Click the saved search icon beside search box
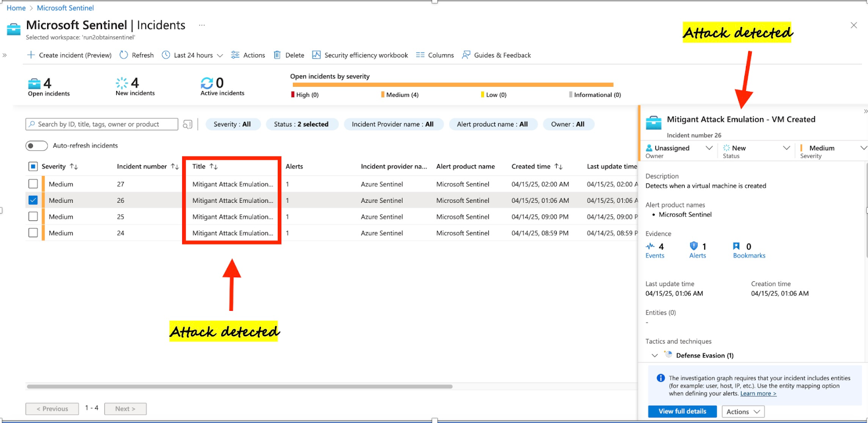 [x=188, y=124]
